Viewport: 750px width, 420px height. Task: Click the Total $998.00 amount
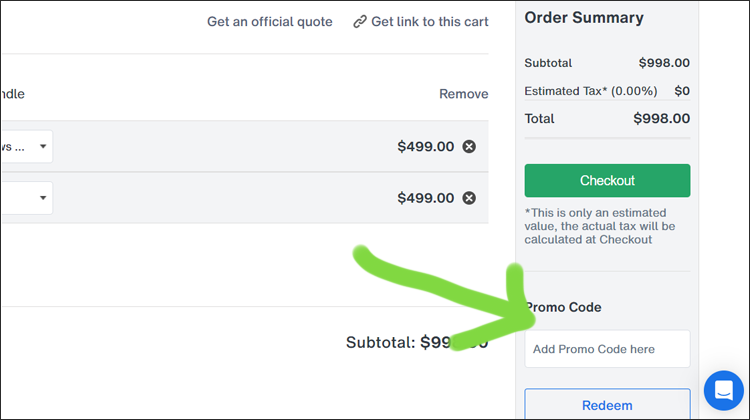pos(661,118)
